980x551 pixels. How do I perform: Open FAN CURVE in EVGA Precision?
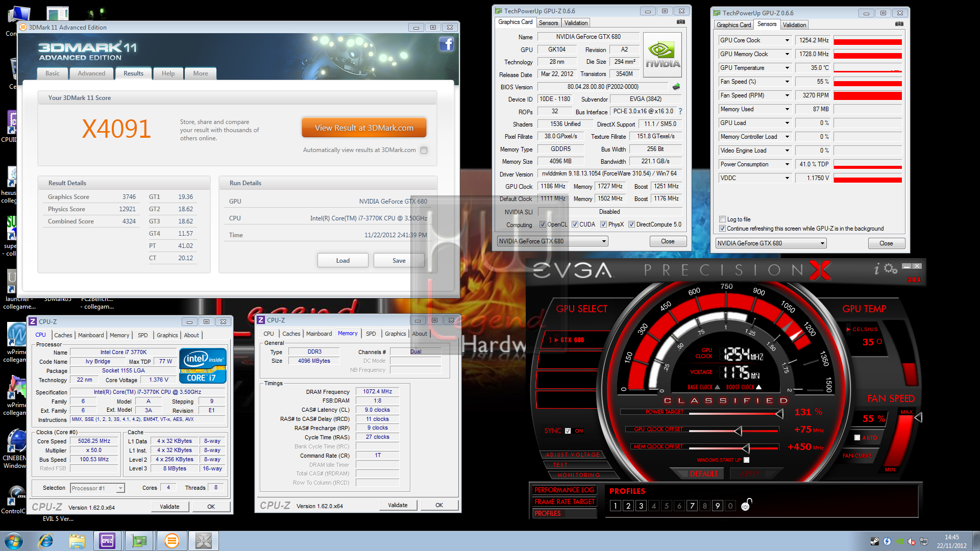pyautogui.click(x=857, y=456)
